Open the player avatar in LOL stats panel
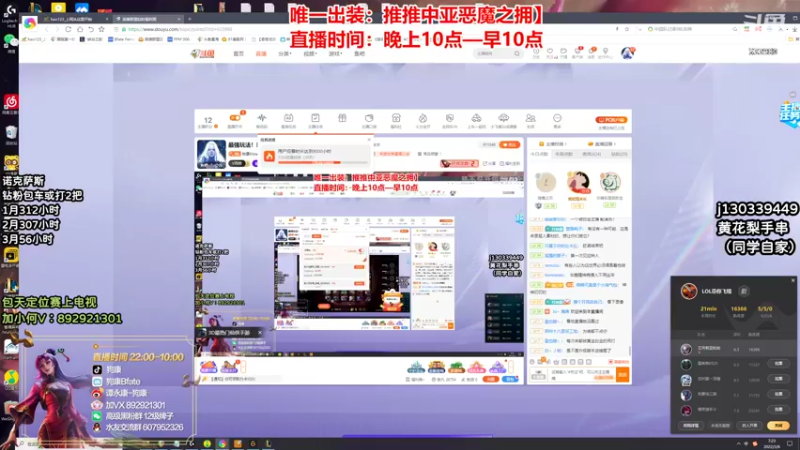The width and height of the screenshot is (800, 450). pos(689,291)
